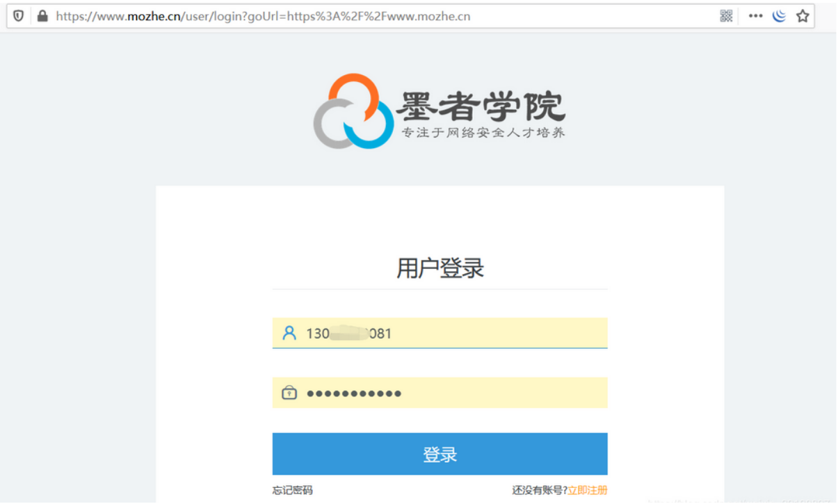Click the QR code icon in address bar
The width and height of the screenshot is (838, 504).
726,16
